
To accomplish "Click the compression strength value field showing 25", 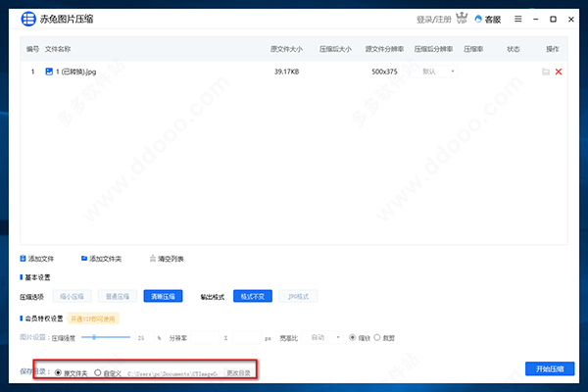I will (144, 337).
